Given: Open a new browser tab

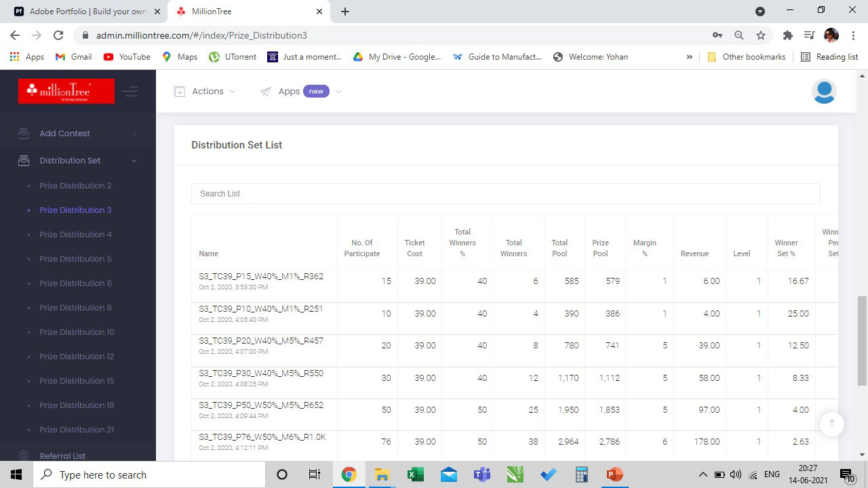Looking at the screenshot, I should pos(345,12).
